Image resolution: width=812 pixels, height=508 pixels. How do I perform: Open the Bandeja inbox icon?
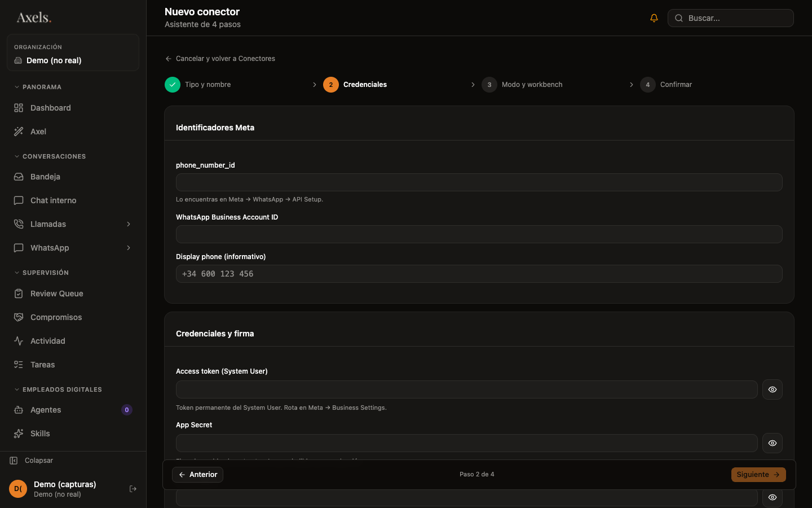(19, 177)
